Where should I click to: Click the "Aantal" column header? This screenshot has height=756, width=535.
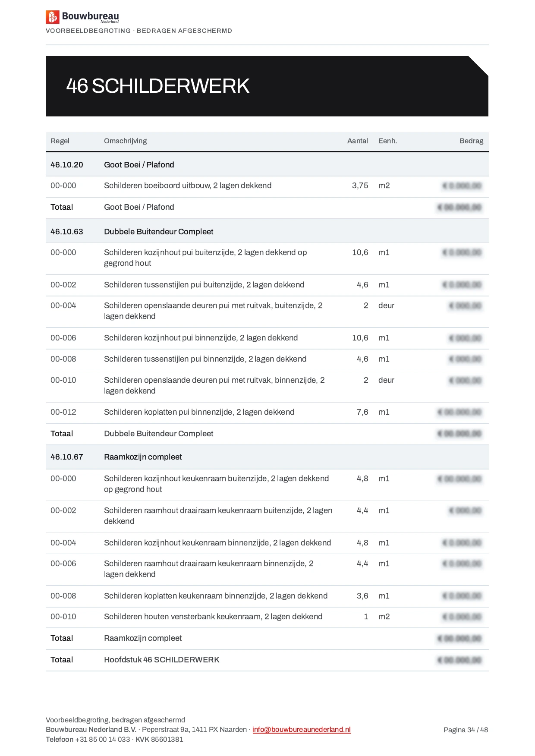tap(358, 141)
